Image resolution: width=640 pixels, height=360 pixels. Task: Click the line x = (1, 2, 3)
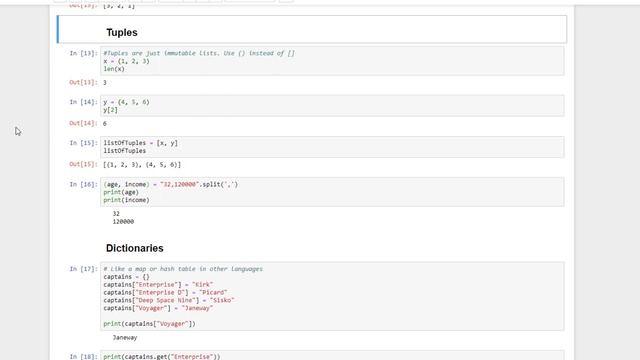point(127,61)
